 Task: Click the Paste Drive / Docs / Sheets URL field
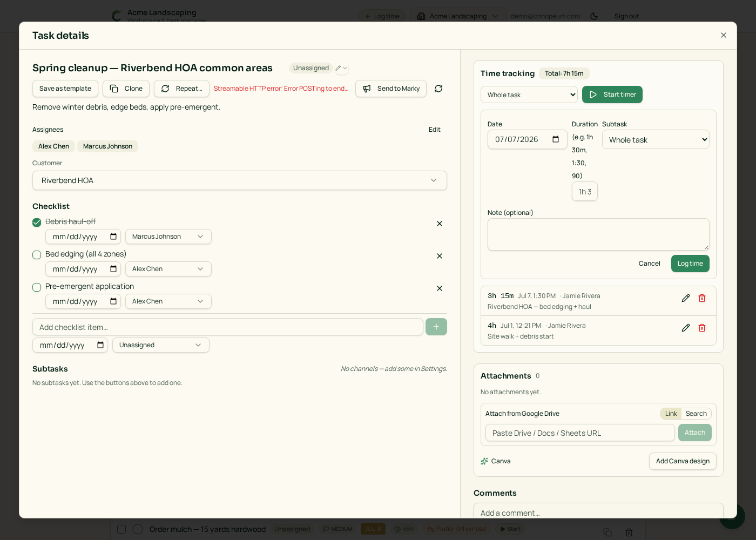click(x=580, y=433)
